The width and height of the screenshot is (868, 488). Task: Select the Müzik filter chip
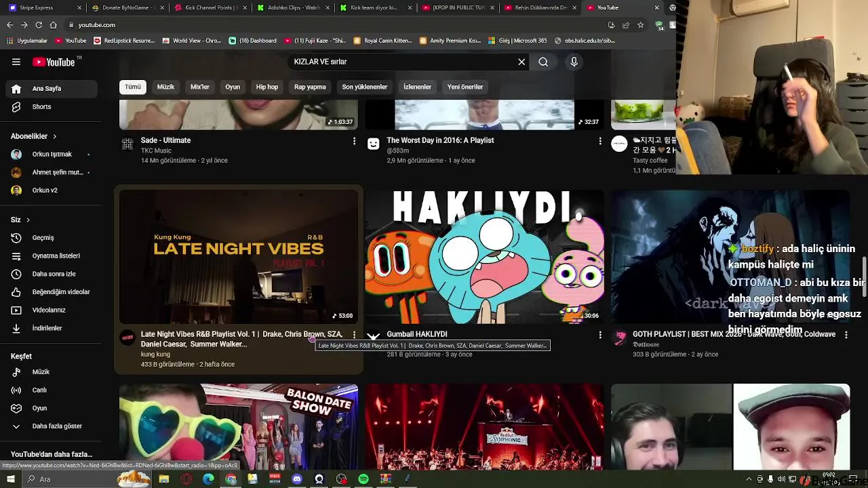click(x=165, y=87)
